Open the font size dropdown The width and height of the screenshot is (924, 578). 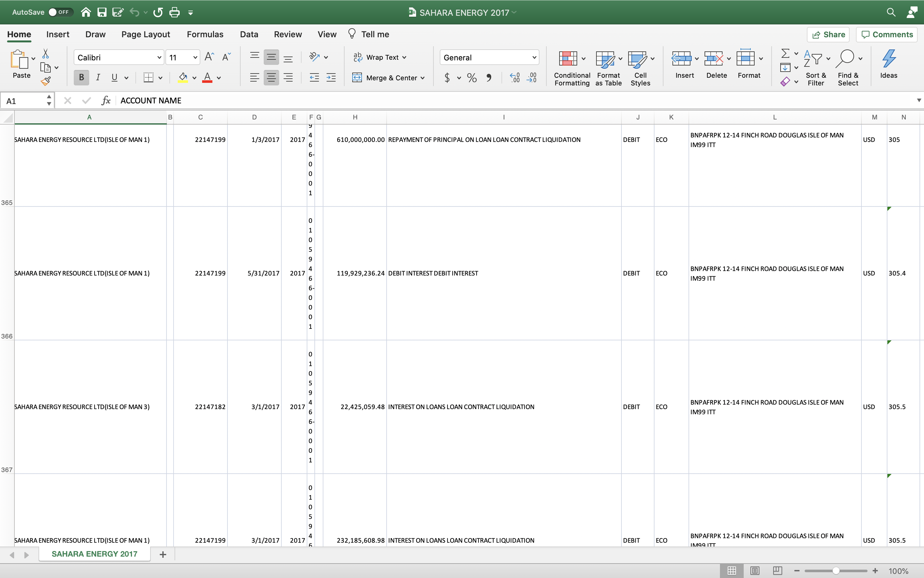[x=195, y=58]
